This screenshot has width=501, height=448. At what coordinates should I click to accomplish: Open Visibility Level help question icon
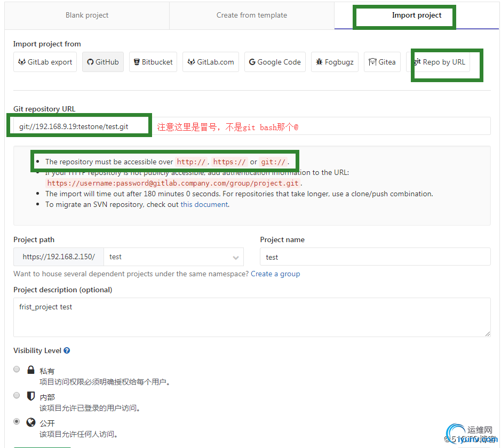pos(67,350)
